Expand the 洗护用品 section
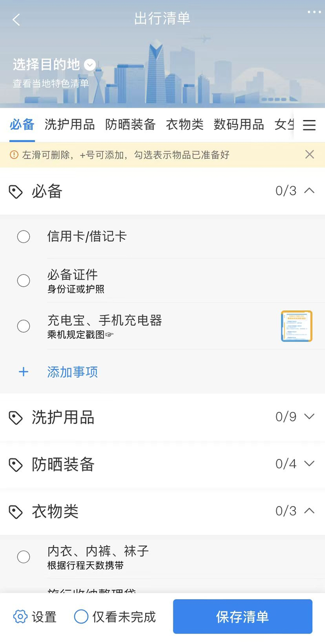The image size is (325, 644). pos(309,417)
